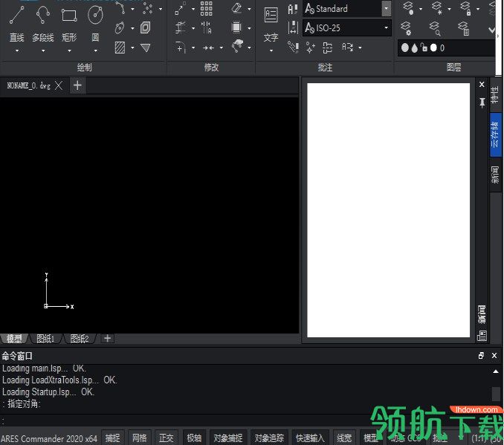Image resolution: width=504 pixels, height=445 pixels.
Task: Close the NONAME_0.dwg tab
Action: pyautogui.click(x=59, y=85)
